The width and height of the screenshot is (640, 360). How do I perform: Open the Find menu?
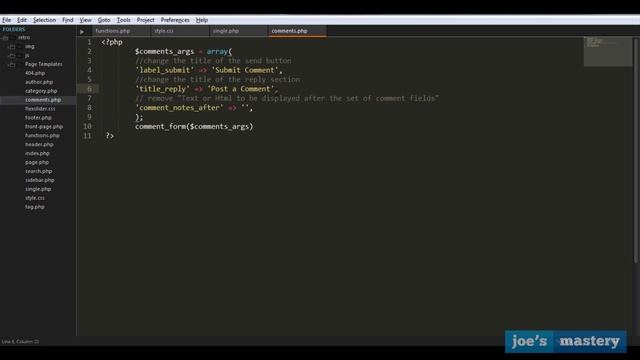tap(67, 20)
